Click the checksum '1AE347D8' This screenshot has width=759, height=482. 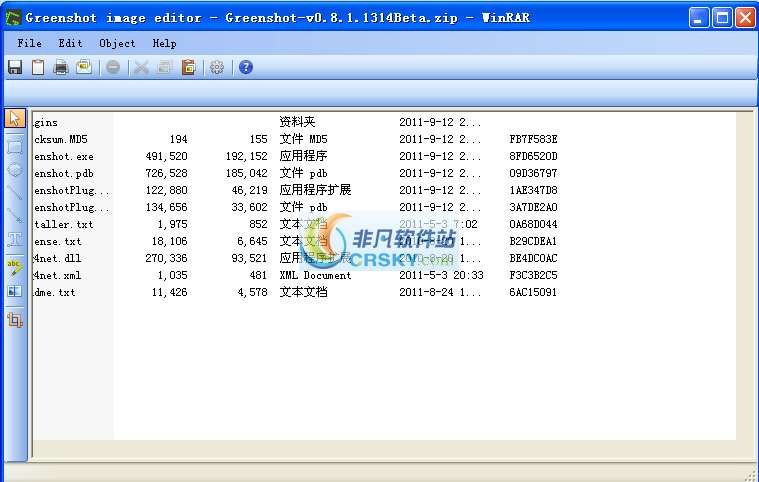pos(533,190)
